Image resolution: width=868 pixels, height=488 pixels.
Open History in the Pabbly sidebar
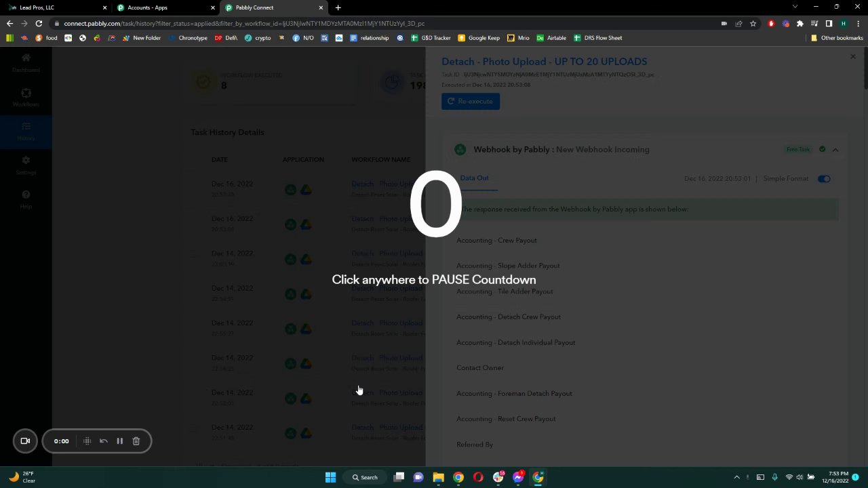26,131
